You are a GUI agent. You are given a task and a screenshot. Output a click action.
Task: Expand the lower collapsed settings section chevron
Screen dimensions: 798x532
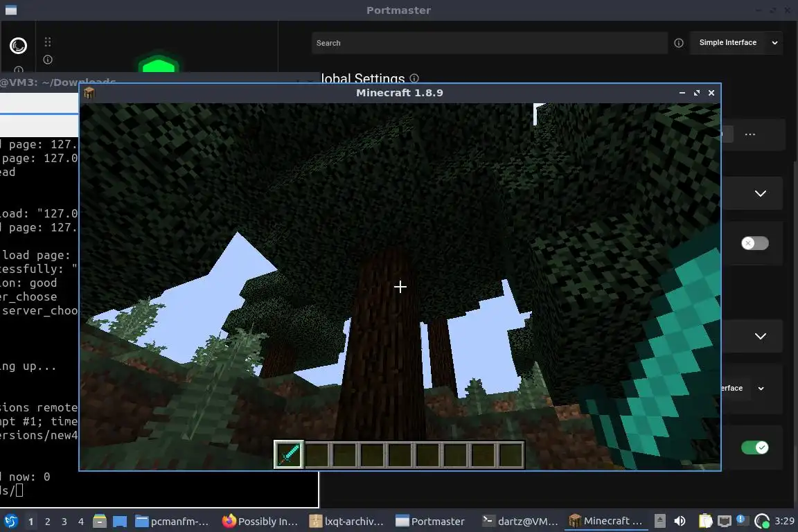click(x=761, y=336)
